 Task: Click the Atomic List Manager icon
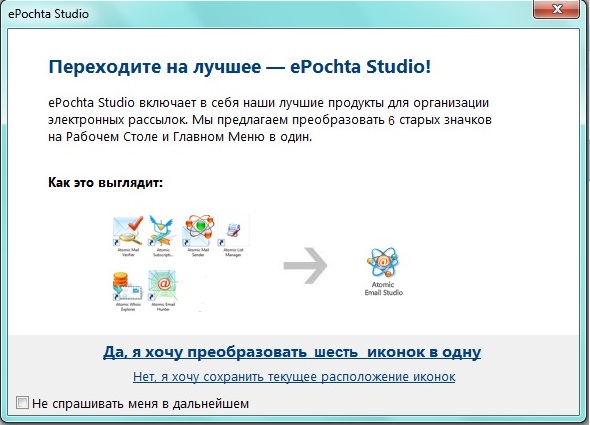(x=233, y=231)
